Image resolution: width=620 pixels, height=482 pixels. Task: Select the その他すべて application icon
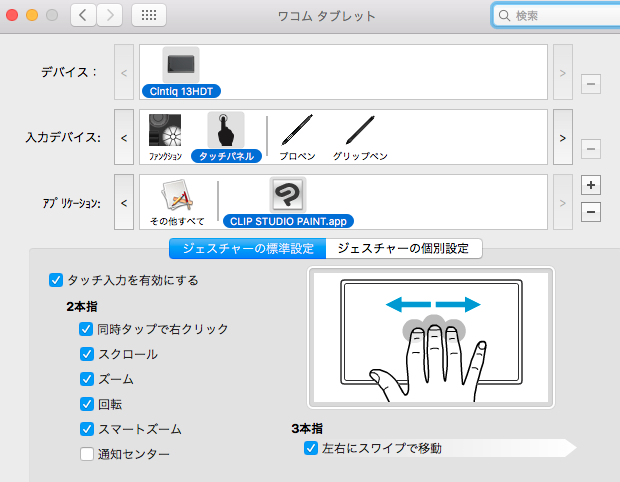(x=177, y=195)
